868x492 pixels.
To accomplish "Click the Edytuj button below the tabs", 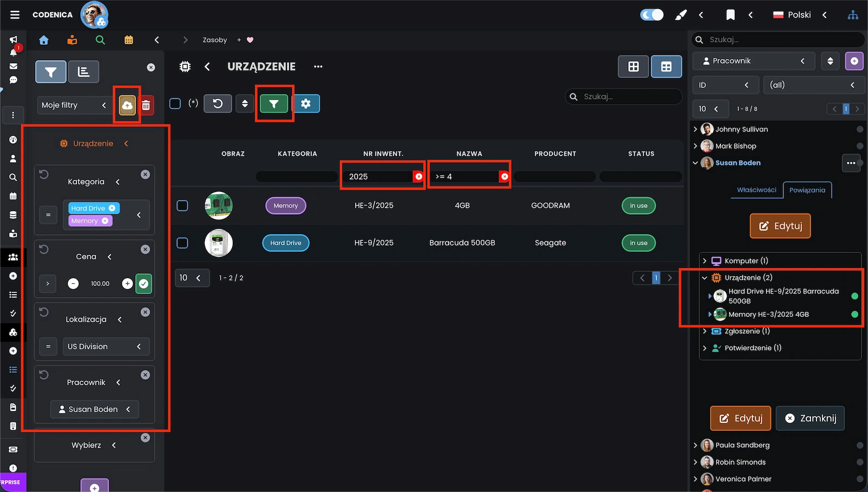I will tap(780, 226).
